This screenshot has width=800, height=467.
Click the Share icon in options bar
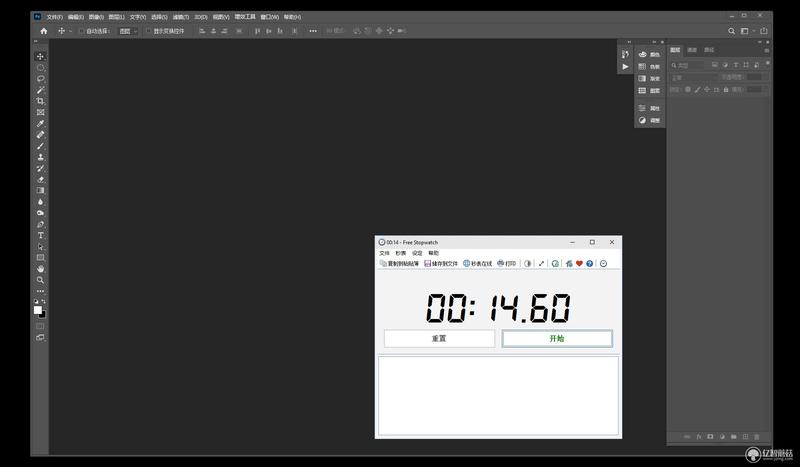click(x=764, y=31)
